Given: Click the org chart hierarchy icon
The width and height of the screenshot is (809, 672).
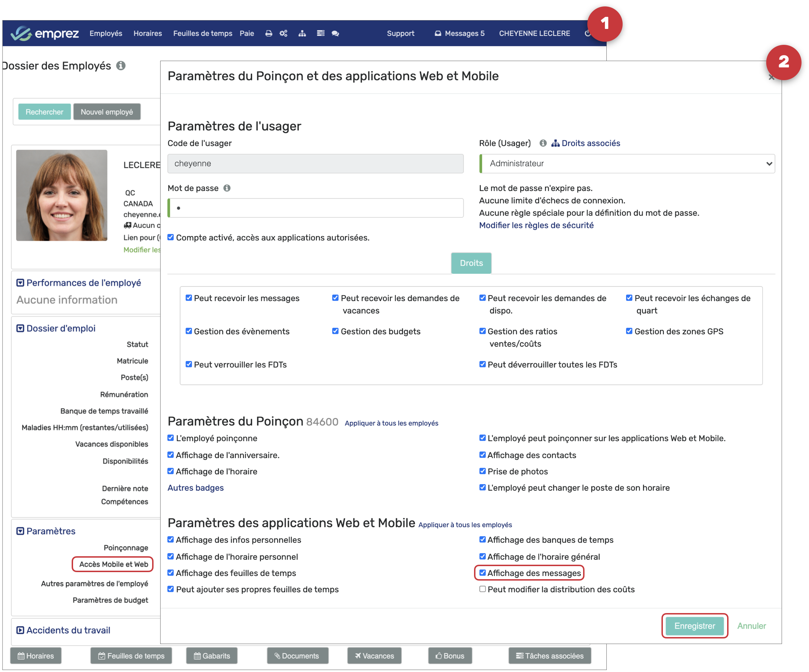Looking at the screenshot, I should (302, 34).
